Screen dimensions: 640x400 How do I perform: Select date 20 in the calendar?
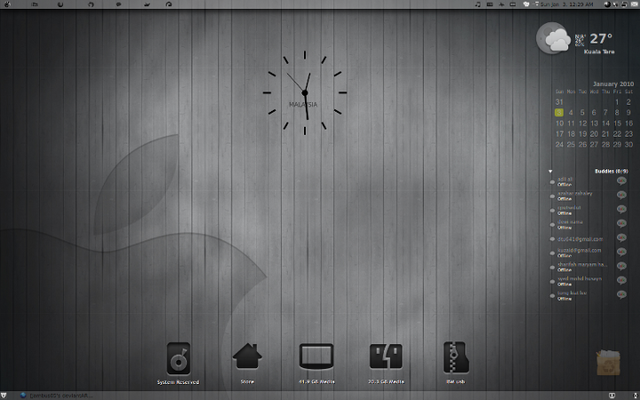pos(594,133)
